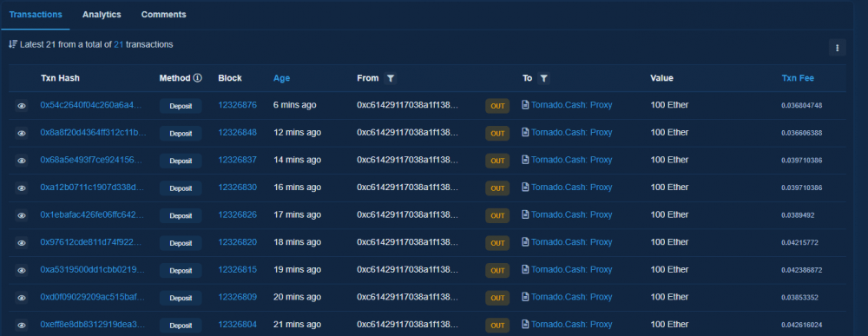Open block 12326815

[x=238, y=269]
